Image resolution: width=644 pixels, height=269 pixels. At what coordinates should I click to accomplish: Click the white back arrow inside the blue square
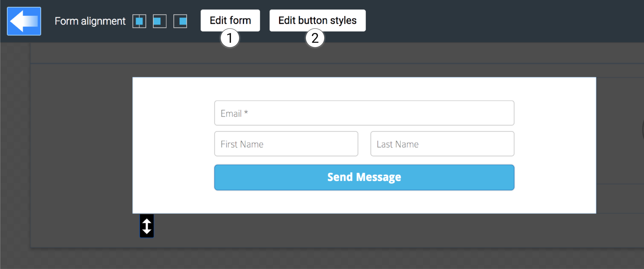click(23, 21)
